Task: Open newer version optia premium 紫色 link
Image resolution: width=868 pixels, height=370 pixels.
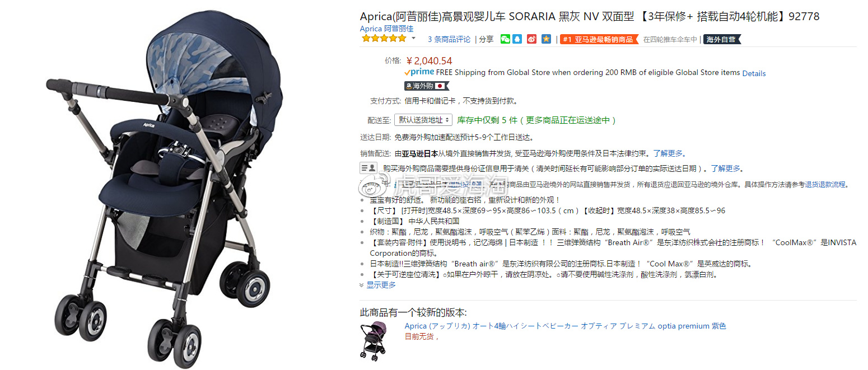Action: click(565, 326)
